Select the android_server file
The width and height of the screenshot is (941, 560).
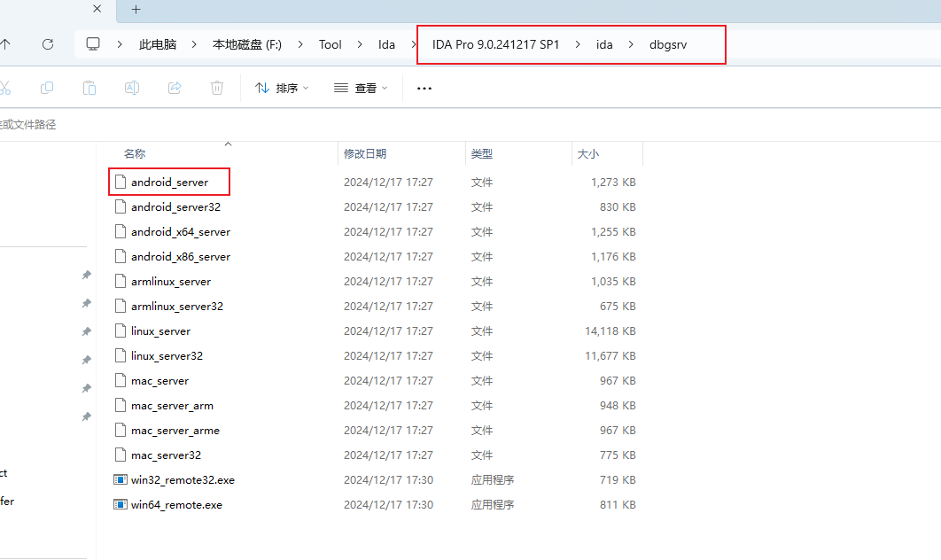tap(169, 182)
